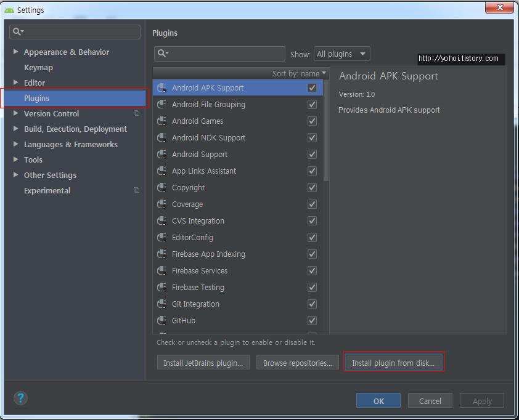The height and width of the screenshot is (420, 519).
Task: Select Plugins in settings tree
Action: coord(75,98)
